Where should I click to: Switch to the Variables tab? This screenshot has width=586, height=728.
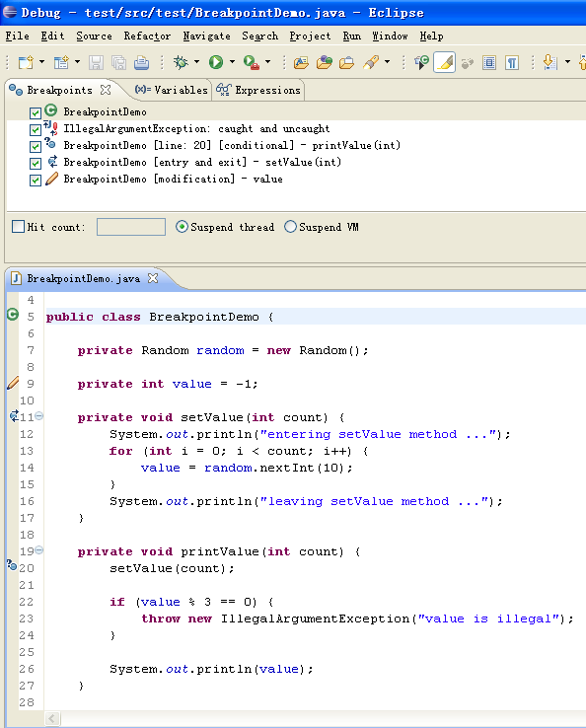(172, 90)
